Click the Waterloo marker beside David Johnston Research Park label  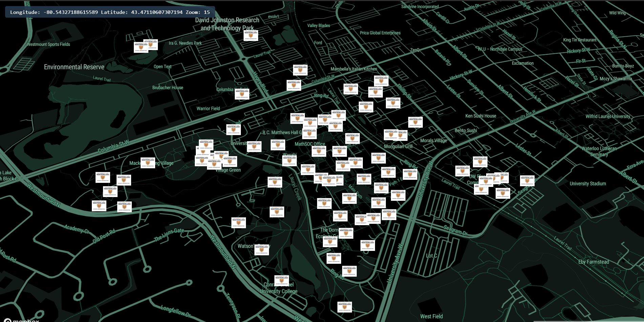tap(251, 36)
